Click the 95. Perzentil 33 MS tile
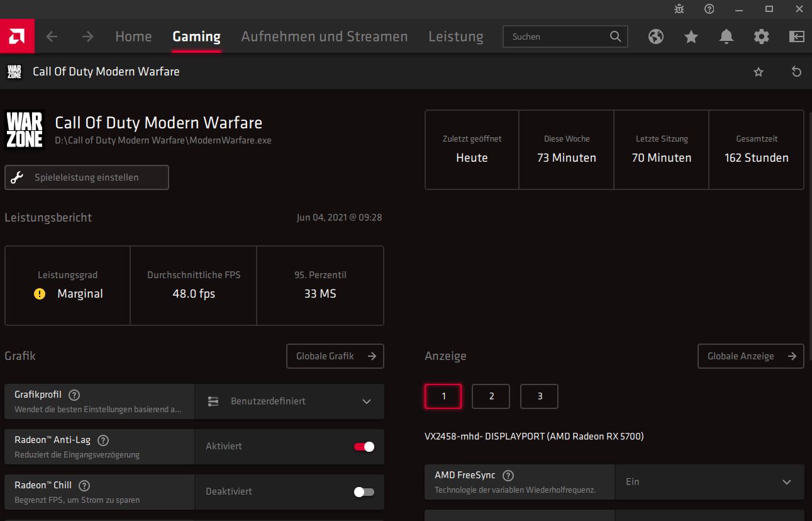This screenshot has width=812, height=521. pyautogui.click(x=320, y=286)
